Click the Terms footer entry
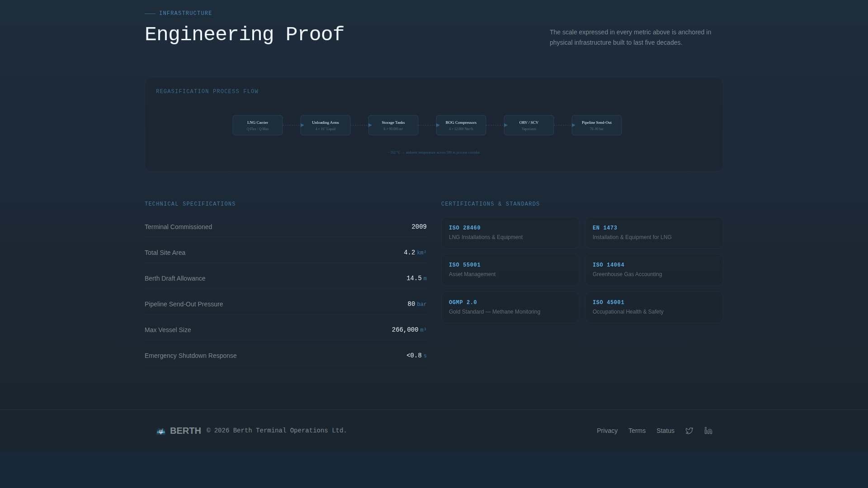 pos(637,431)
